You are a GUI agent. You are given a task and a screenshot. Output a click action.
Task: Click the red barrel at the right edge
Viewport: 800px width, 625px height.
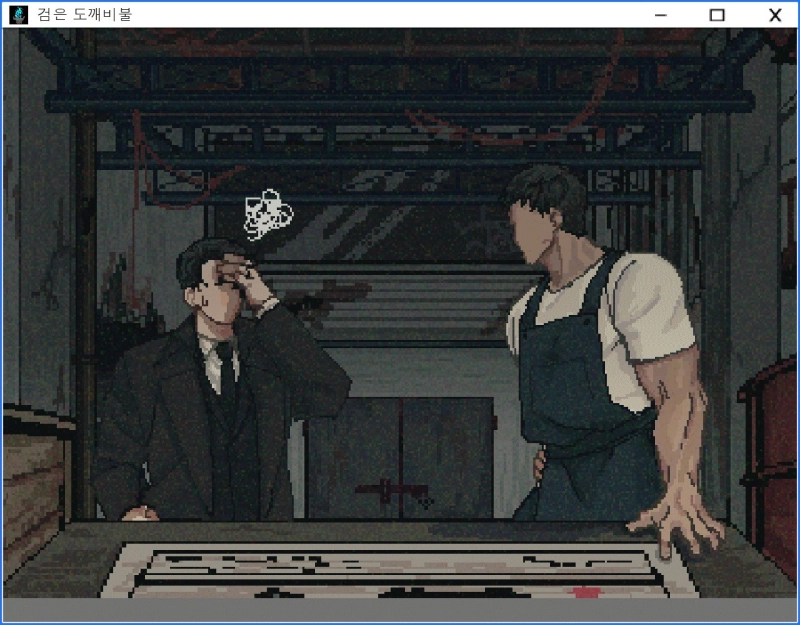(772, 440)
